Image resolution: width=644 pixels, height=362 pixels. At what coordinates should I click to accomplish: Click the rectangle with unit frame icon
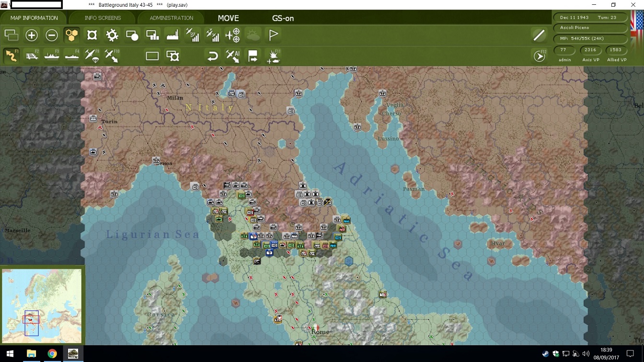coord(172,56)
